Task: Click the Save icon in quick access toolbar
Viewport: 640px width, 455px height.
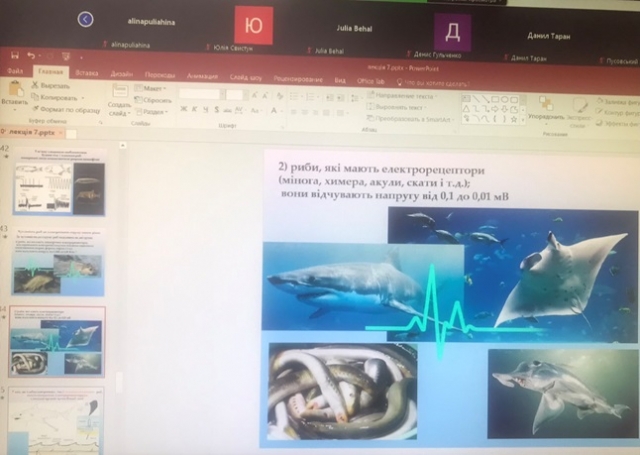Action: click(15, 55)
